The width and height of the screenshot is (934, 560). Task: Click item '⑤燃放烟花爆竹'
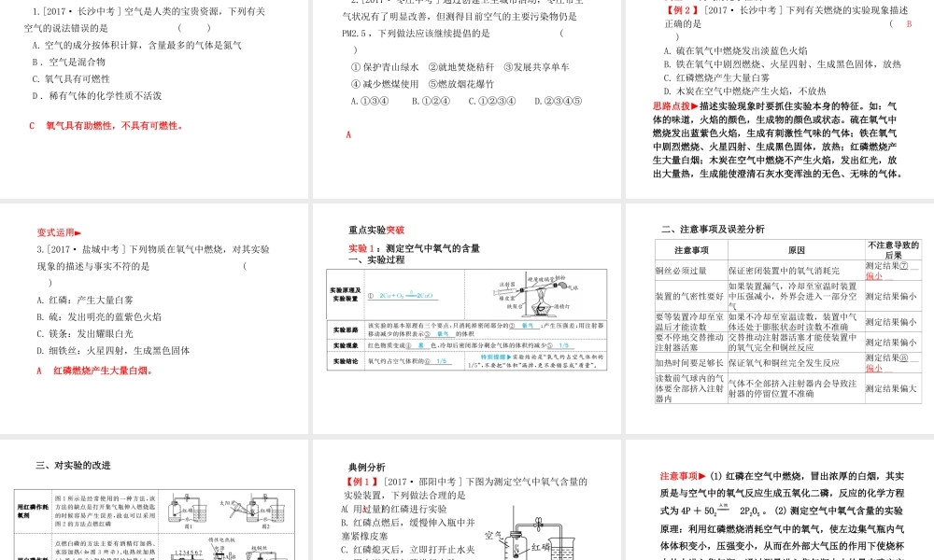click(x=461, y=85)
